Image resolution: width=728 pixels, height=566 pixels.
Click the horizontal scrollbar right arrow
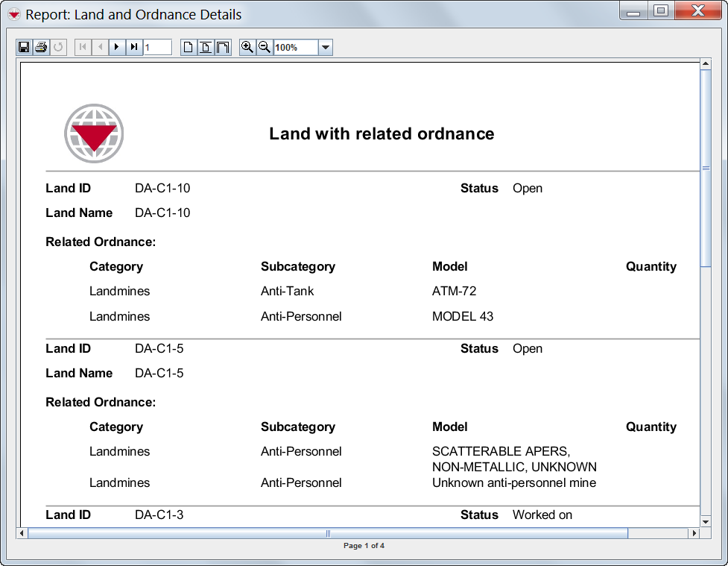pos(694,533)
